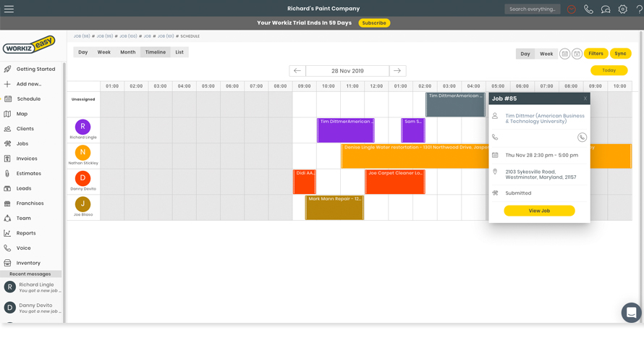Click the Subscribe button

pyautogui.click(x=374, y=23)
